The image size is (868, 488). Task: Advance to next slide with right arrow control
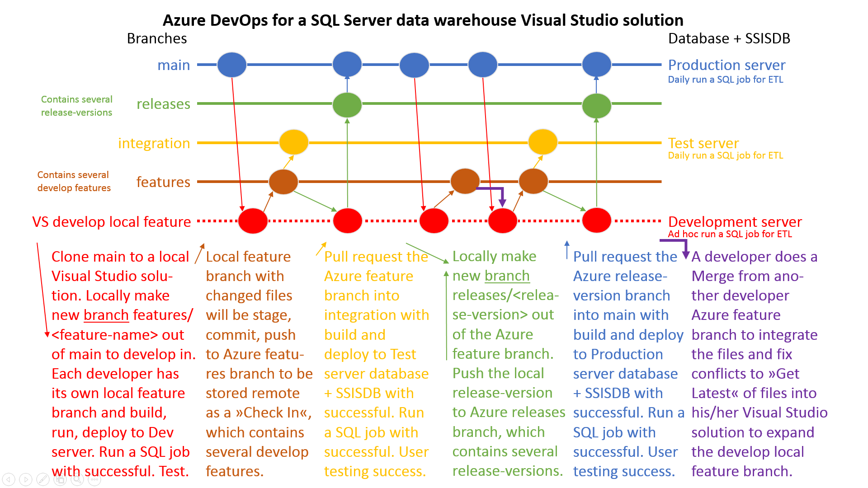coord(26,479)
